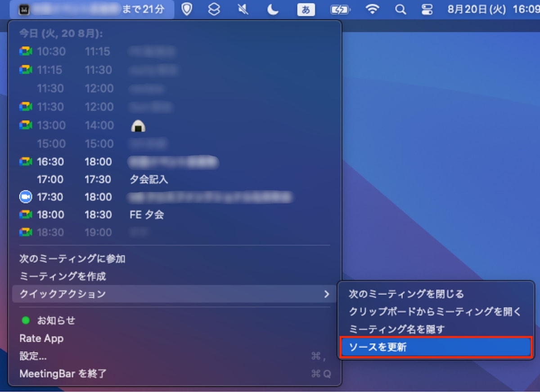Screen dimensions: 540x392
Task: Click Zoom icon for 17:30 event
Action: [x=26, y=197]
